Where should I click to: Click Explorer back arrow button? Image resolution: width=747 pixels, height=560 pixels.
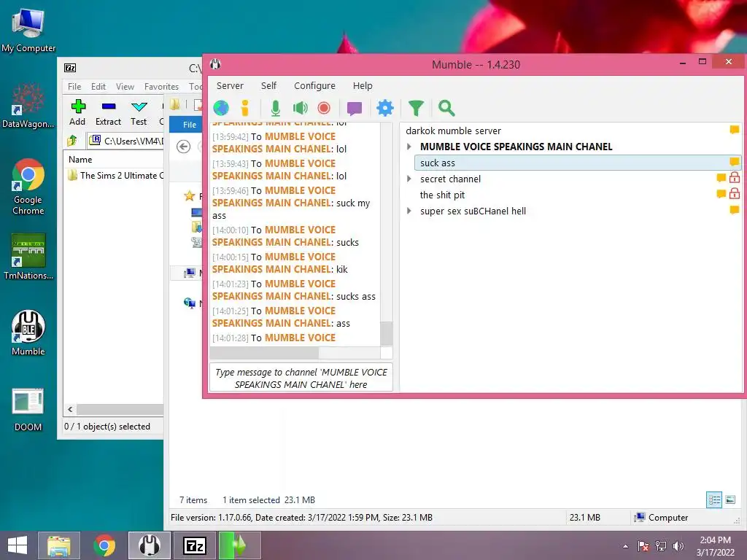[183, 147]
